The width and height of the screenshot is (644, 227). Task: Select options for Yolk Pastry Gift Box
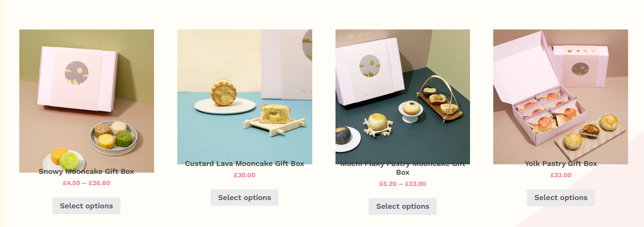561,198
